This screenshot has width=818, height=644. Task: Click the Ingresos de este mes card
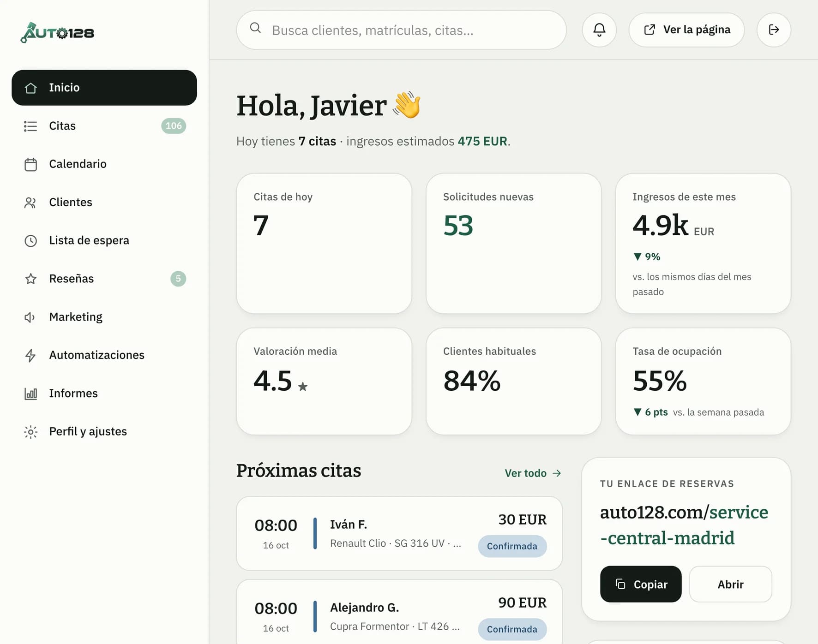click(x=703, y=244)
